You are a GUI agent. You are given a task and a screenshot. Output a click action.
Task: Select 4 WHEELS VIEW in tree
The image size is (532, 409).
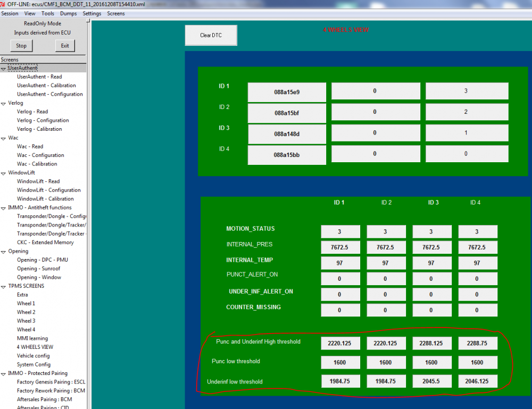(x=35, y=347)
